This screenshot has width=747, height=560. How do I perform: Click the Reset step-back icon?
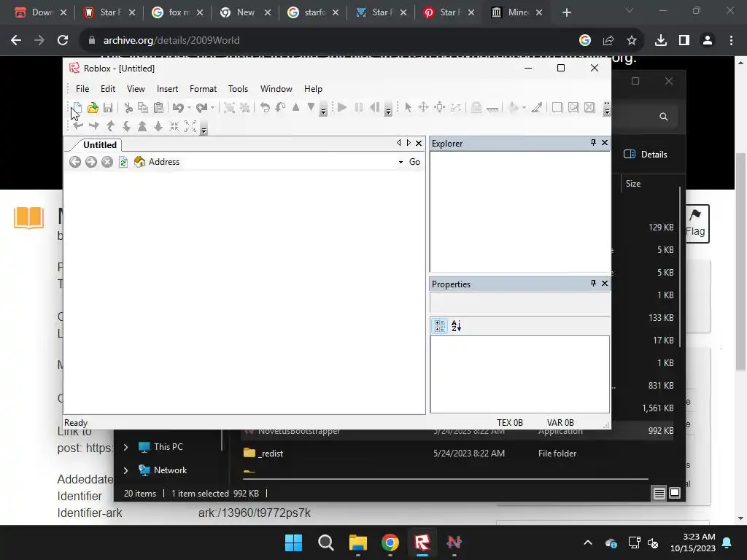[374, 107]
